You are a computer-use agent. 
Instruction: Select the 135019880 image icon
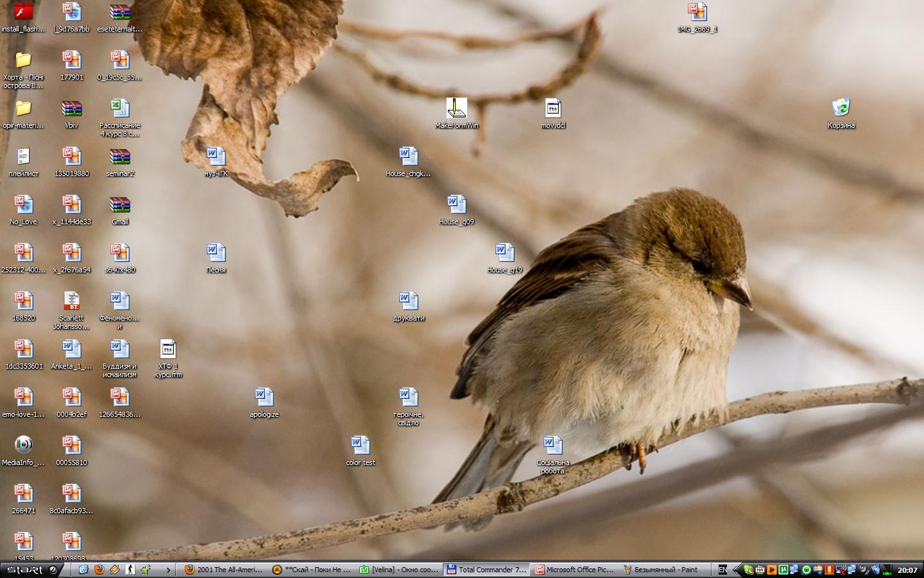[x=72, y=162]
